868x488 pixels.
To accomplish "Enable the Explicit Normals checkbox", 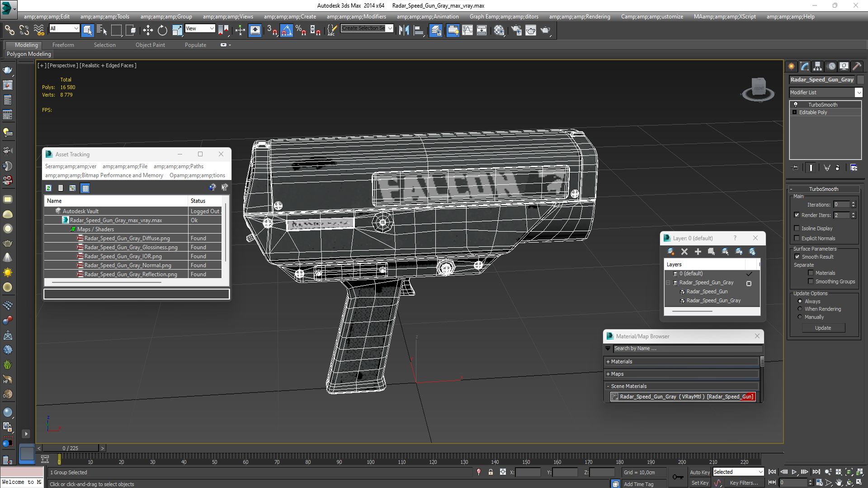I will (797, 238).
